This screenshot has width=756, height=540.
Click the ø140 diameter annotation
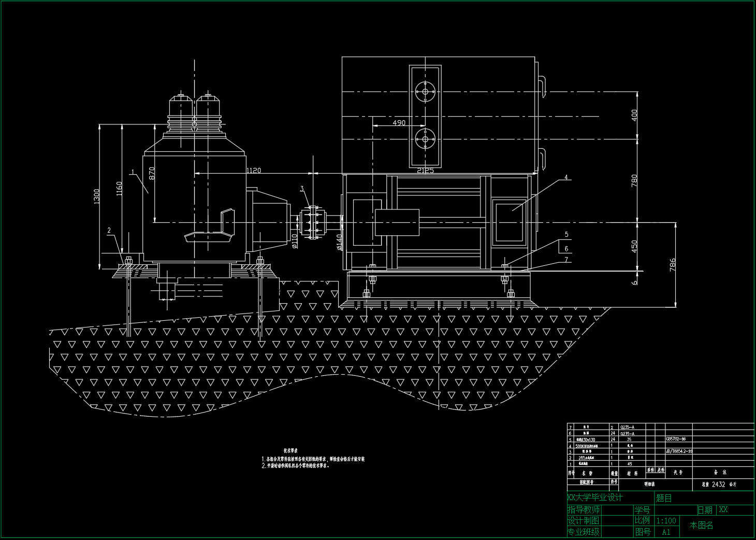339,241
